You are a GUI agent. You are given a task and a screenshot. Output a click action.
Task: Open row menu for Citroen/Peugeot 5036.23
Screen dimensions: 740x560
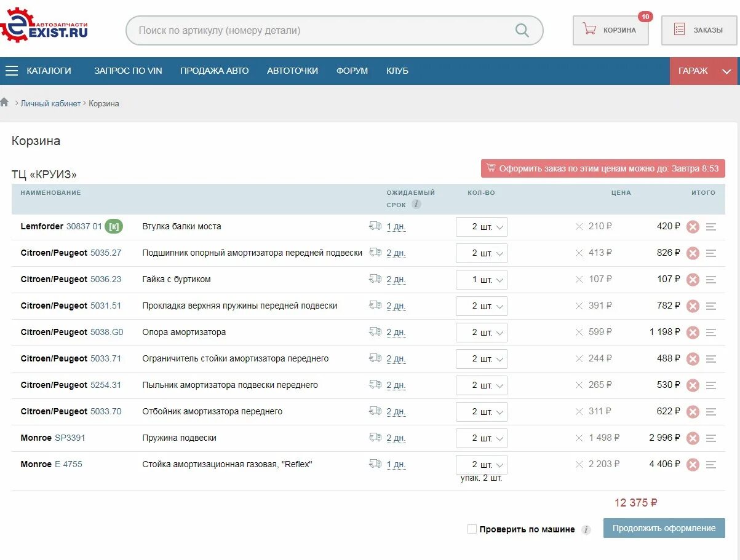tap(711, 280)
